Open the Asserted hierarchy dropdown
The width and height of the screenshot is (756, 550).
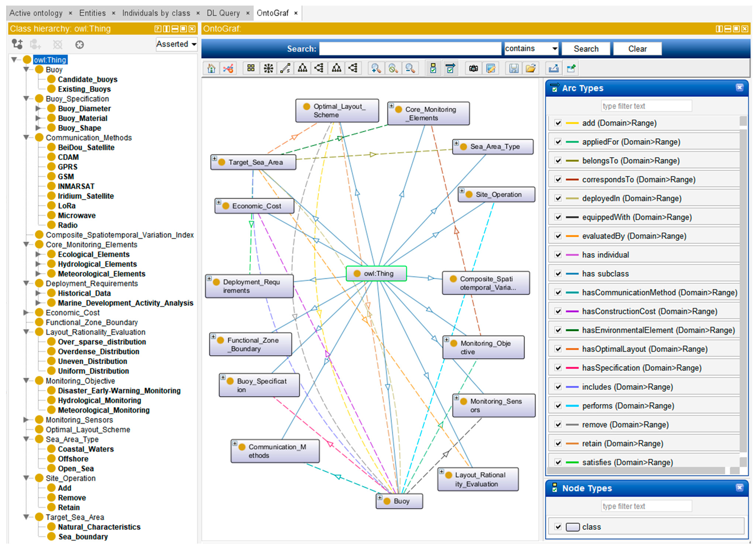pos(176,44)
